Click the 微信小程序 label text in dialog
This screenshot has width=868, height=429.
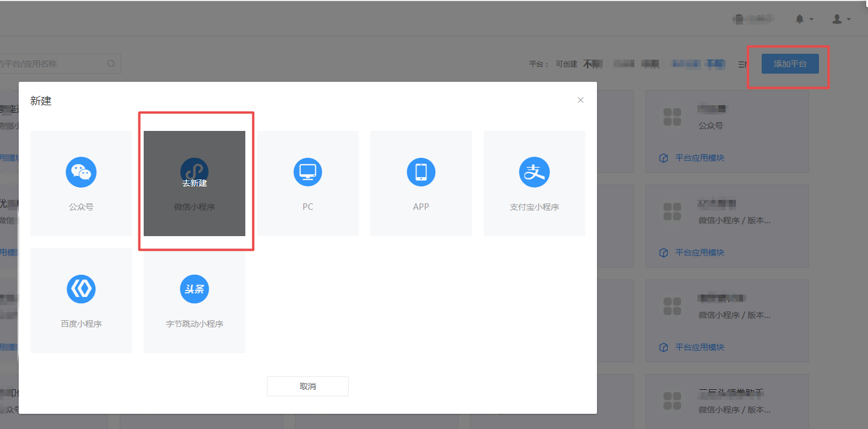pyautogui.click(x=195, y=207)
